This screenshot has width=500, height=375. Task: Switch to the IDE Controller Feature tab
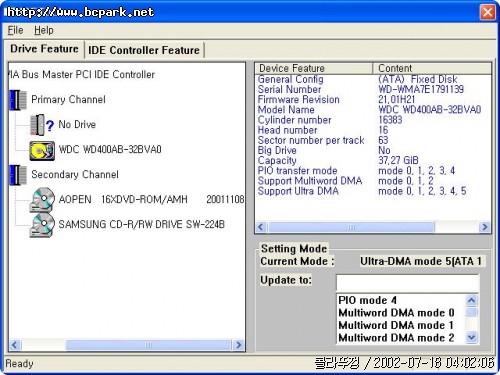point(144,50)
